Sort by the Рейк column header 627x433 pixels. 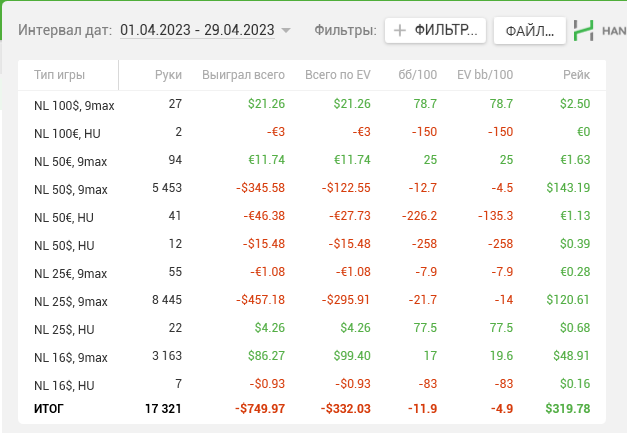point(575,75)
